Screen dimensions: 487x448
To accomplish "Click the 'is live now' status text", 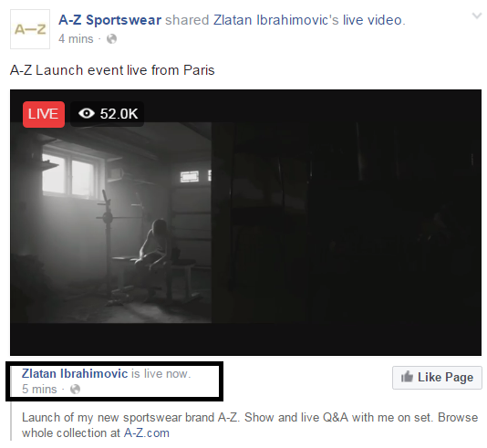I will (x=161, y=373).
